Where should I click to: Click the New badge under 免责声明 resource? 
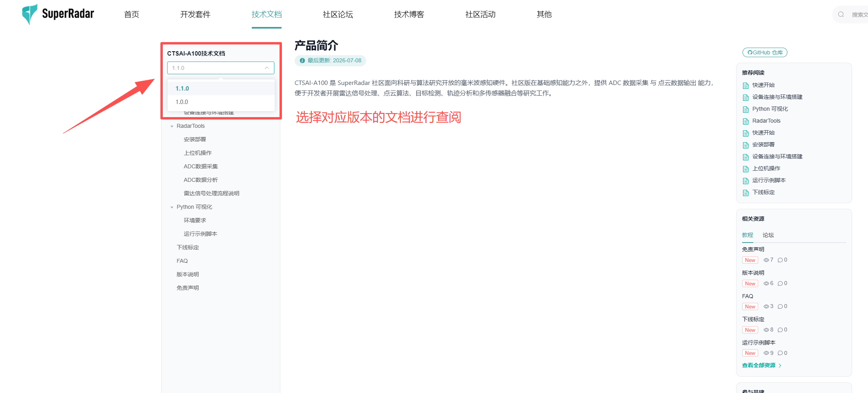pos(750,260)
